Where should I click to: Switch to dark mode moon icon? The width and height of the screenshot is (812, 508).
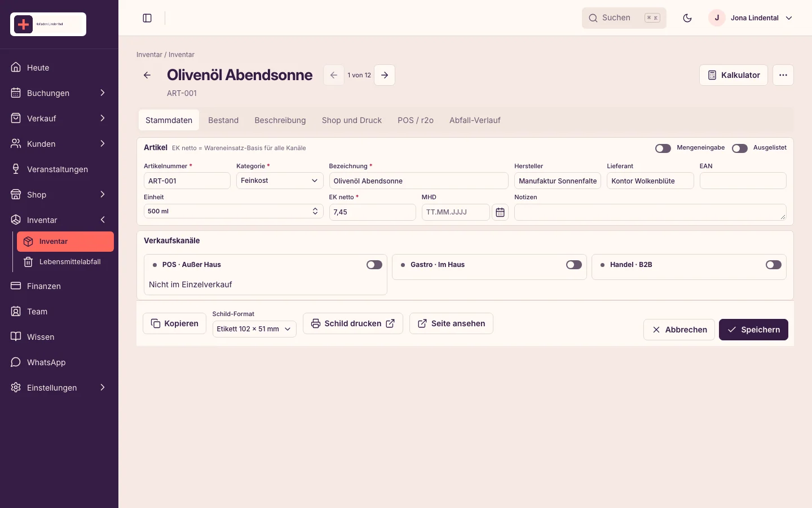[687, 18]
